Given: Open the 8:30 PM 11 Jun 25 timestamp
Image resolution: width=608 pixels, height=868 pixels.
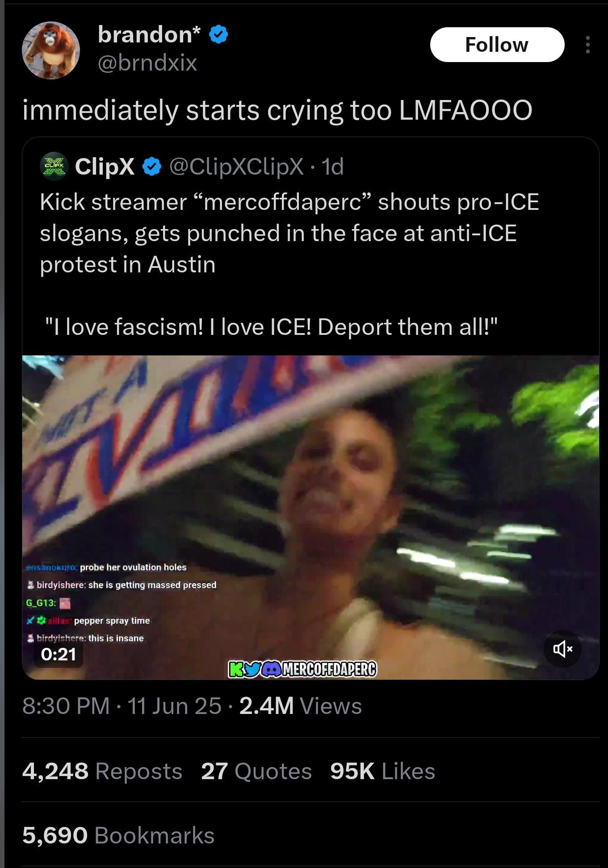Looking at the screenshot, I should (122, 706).
